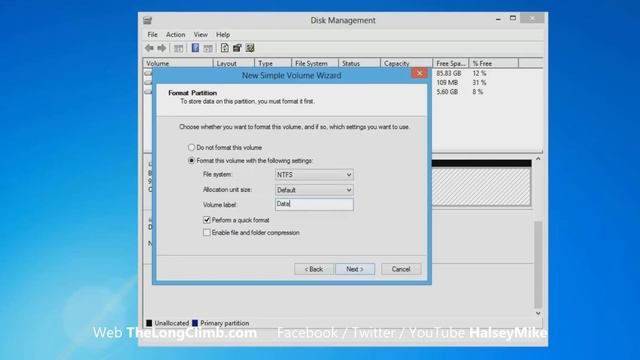Screen dimensions: 640x360
Task: Open the File system NTFS dropdown
Action: [314, 175]
